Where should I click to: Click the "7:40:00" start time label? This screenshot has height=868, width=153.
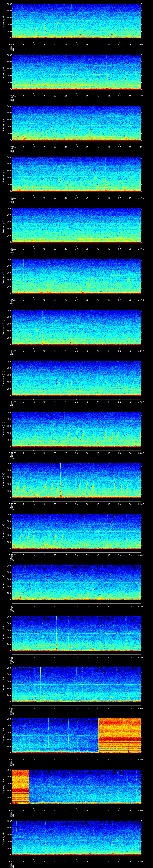point(12,606)
